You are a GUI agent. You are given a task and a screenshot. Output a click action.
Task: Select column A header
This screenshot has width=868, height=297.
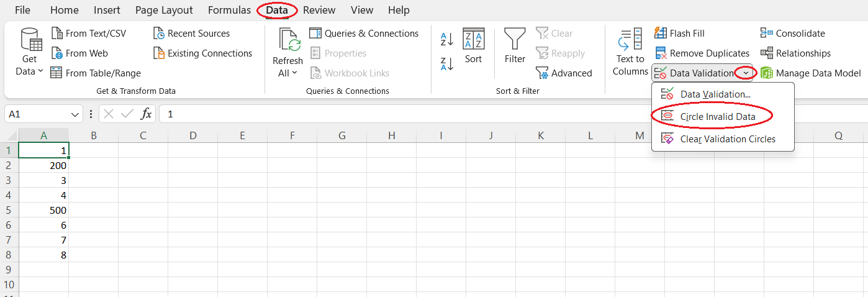43,135
